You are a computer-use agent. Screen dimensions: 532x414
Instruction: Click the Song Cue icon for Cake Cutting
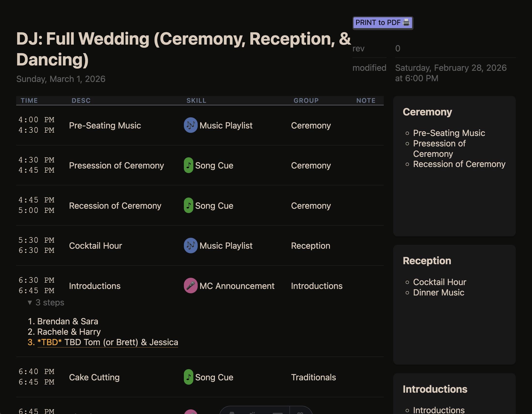click(188, 377)
